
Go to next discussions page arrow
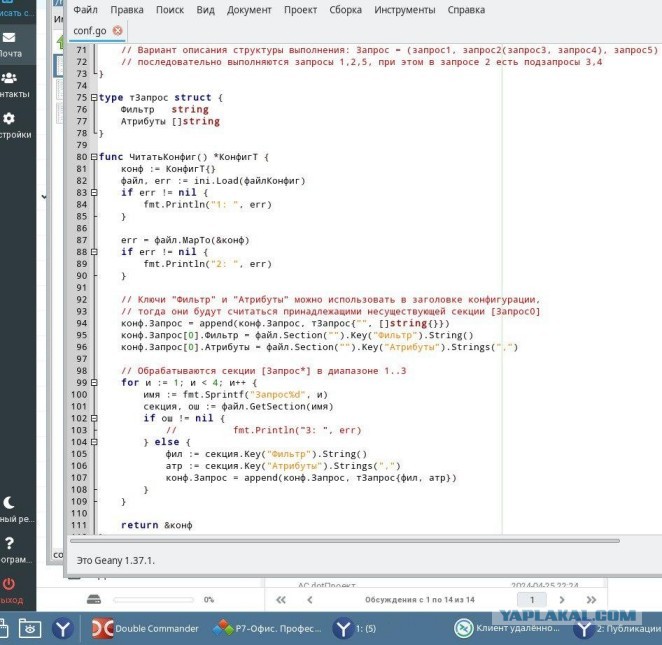[562, 600]
